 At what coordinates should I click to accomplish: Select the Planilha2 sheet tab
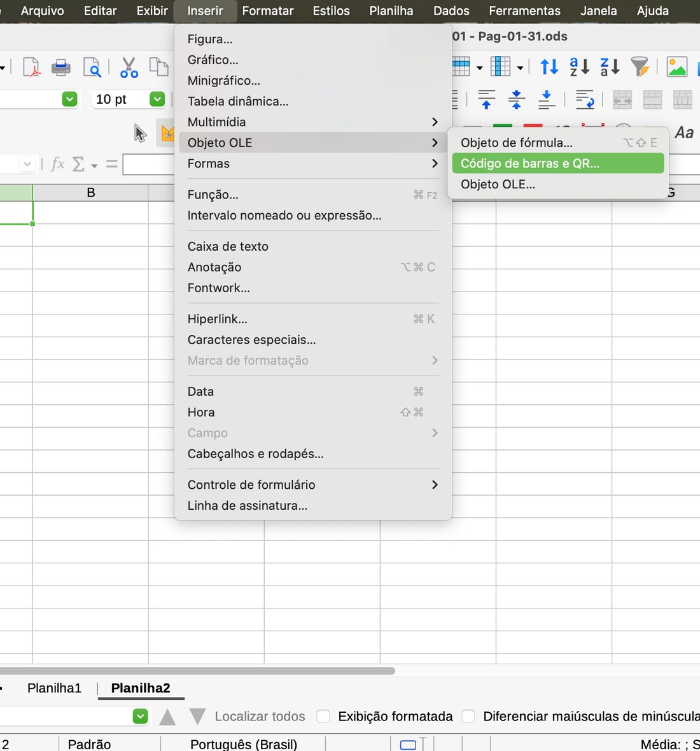141,688
